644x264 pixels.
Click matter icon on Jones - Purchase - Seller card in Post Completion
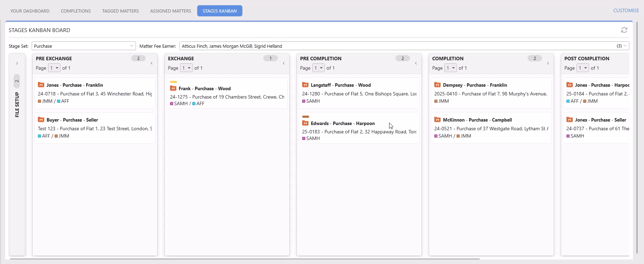coord(570,120)
